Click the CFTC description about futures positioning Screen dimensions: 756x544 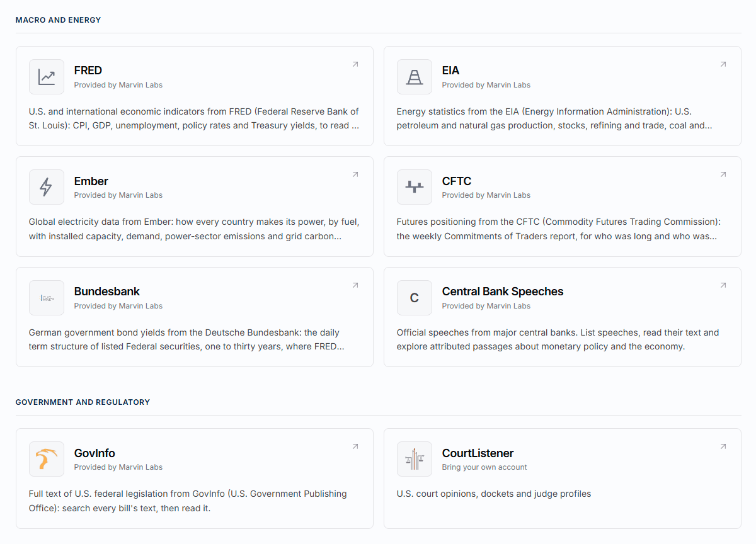(559, 229)
